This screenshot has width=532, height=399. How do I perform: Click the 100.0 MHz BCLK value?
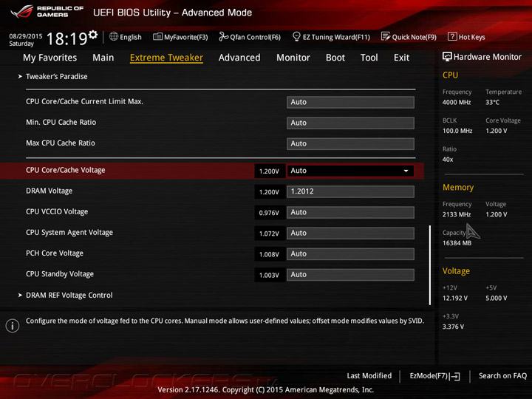457,131
